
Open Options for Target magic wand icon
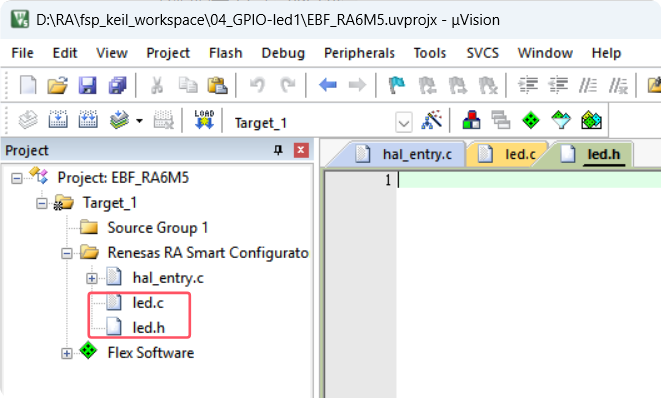point(431,120)
